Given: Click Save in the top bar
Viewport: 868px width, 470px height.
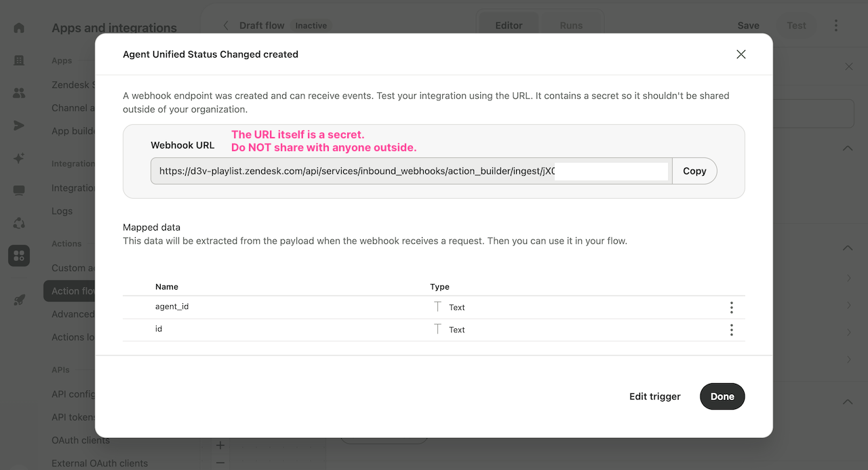Looking at the screenshot, I should 749,26.
